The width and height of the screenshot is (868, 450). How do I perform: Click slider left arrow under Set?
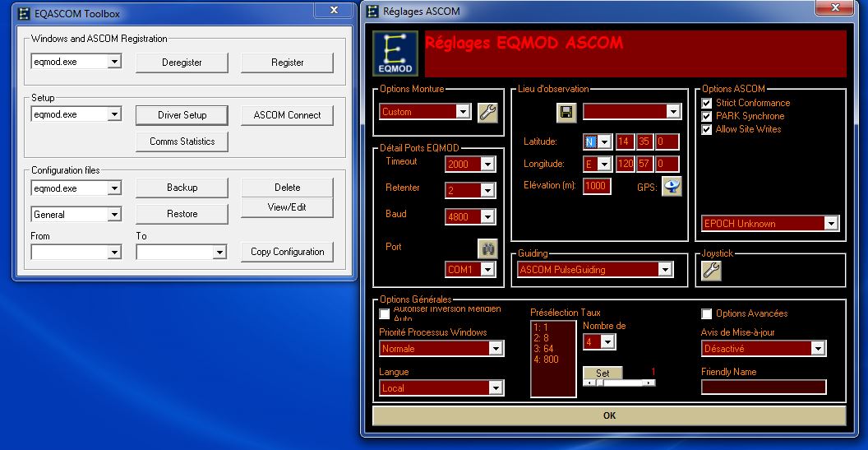coord(589,383)
